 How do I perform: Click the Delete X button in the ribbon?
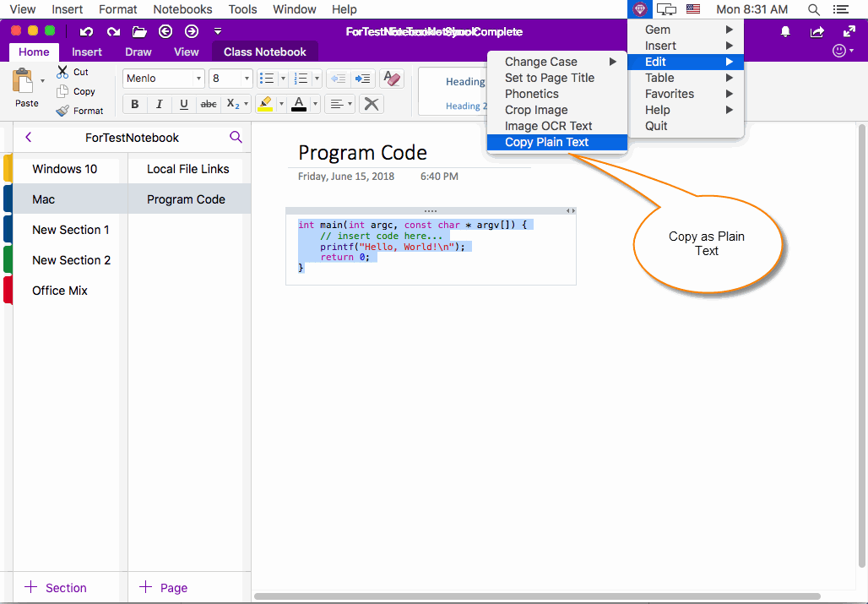(372, 104)
